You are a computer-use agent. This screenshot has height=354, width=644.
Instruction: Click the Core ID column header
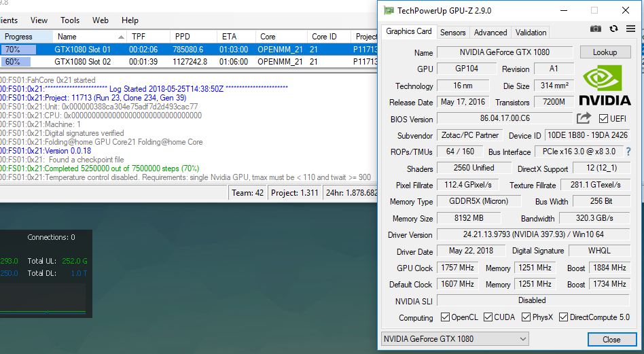329,37
